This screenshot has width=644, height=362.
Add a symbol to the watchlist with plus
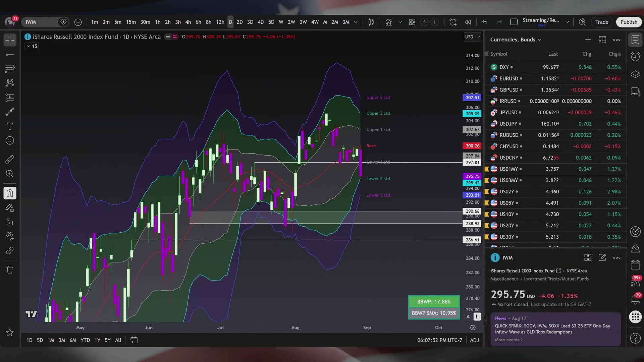(x=588, y=40)
